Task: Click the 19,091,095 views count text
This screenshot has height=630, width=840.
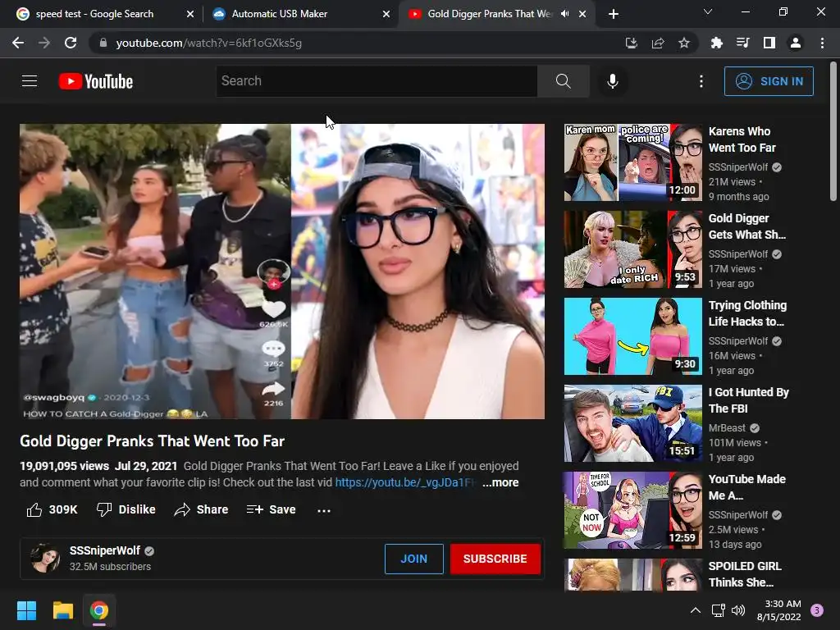Action: click(x=64, y=466)
